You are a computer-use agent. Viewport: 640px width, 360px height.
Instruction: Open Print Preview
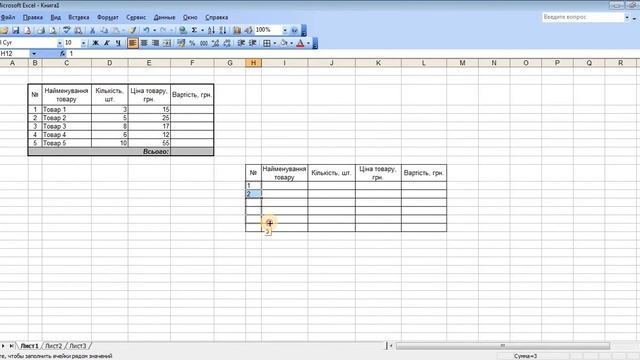pos(53,30)
